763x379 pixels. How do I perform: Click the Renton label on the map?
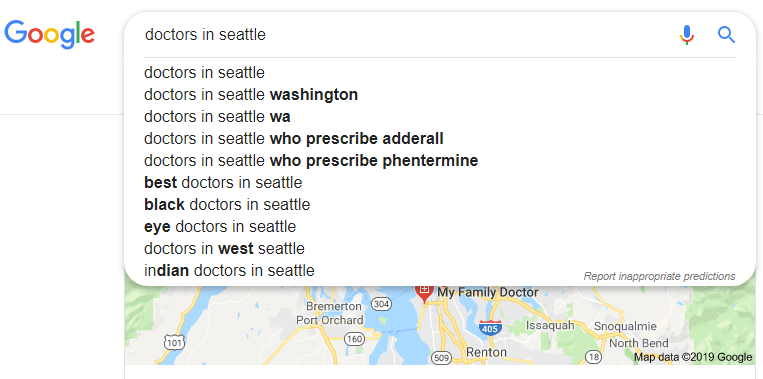(486, 352)
